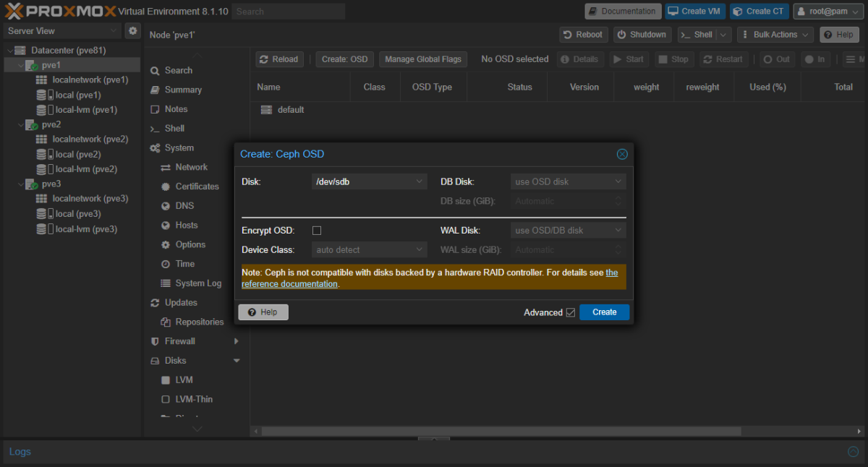Click the System Log list icon
This screenshot has height=467, width=868.
[x=166, y=283]
